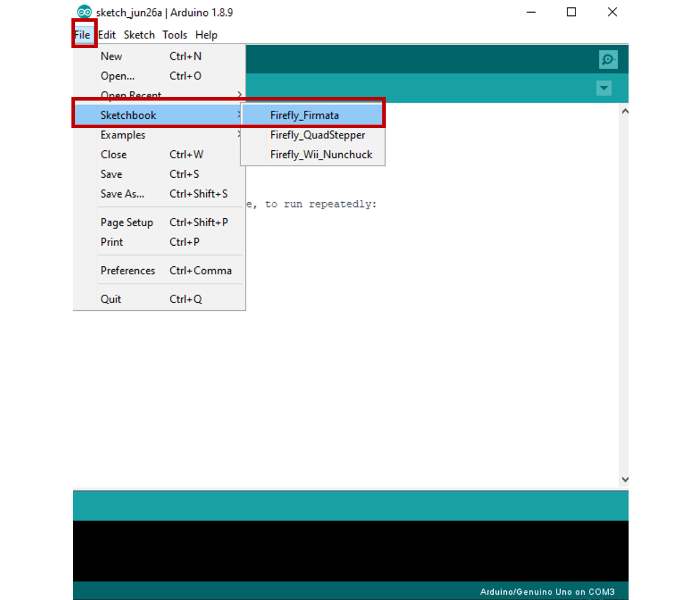Choose New from the File menu

click(159, 56)
